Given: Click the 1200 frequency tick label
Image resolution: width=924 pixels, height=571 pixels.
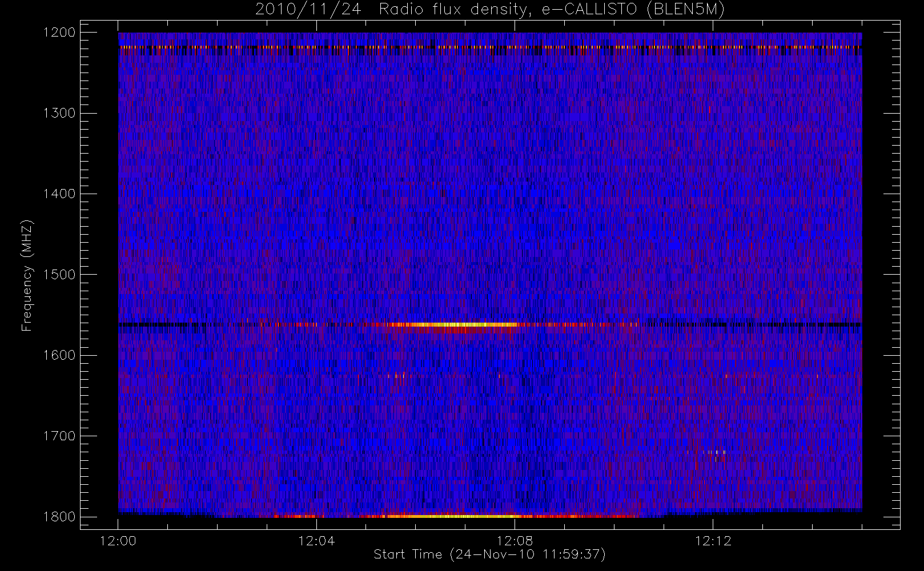Looking at the screenshot, I should 59,32.
